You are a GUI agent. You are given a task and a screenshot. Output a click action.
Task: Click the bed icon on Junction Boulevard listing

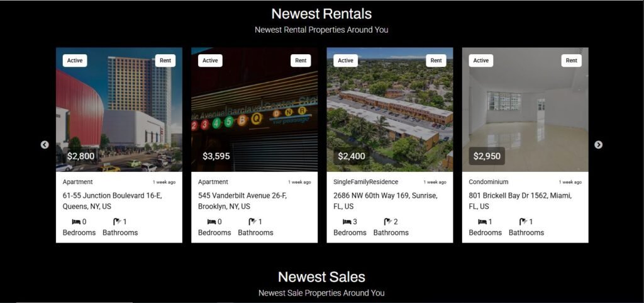click(x=76, y=222)
